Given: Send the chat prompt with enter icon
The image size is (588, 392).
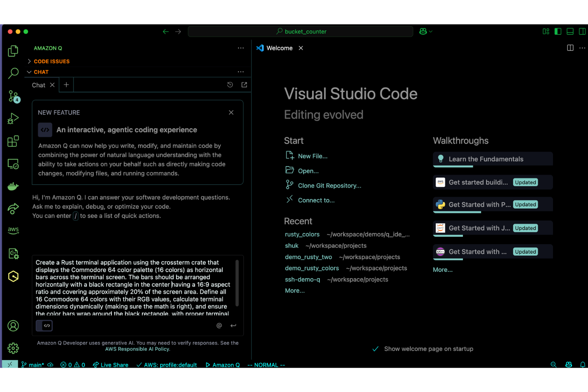Looking at the screenshot, I should 233,326.
